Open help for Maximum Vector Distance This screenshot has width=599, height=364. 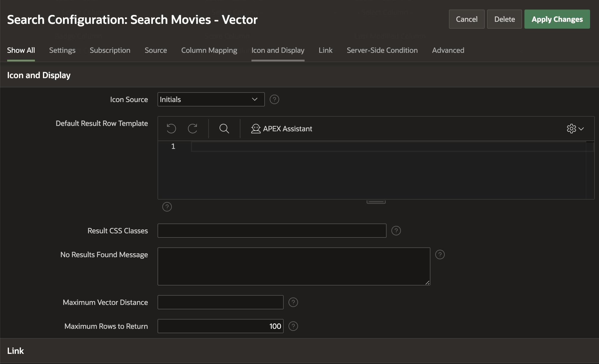pyautogui.click(x=293, y=302)
